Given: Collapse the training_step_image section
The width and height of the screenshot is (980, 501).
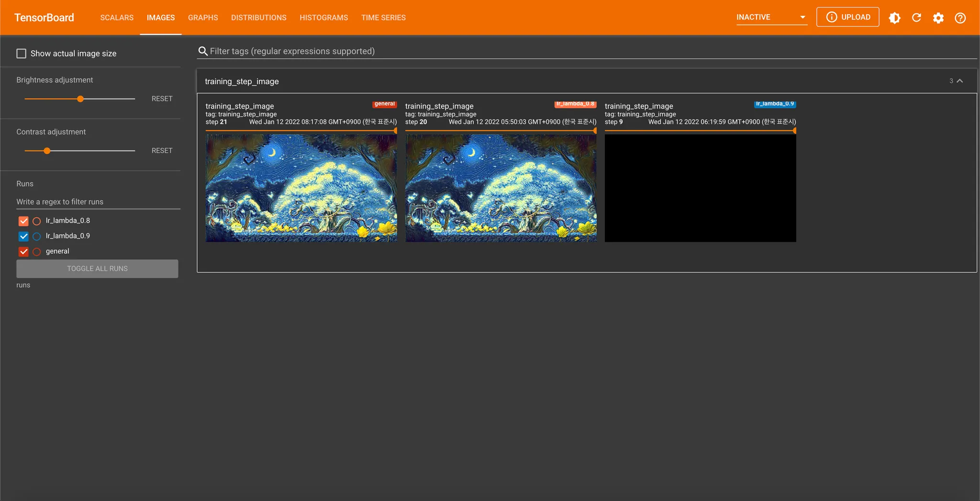Looking at the screenshot, I should point(959,81).
